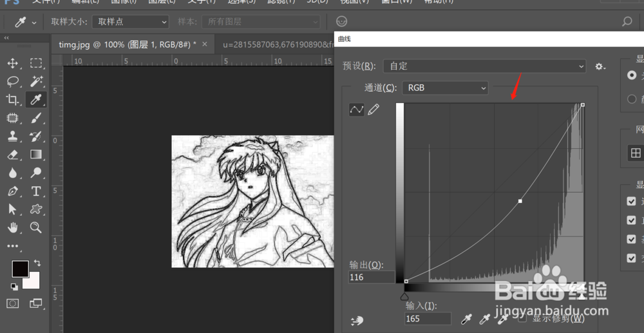Click the middle control point on the curve
Viewport: 644px width, 333px height.
point(520,201)
